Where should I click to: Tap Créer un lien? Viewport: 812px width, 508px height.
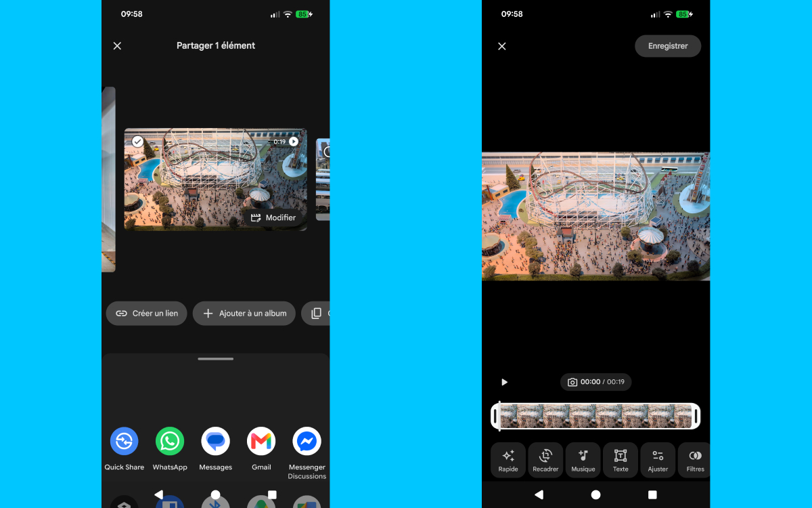(x=146, y=314)
